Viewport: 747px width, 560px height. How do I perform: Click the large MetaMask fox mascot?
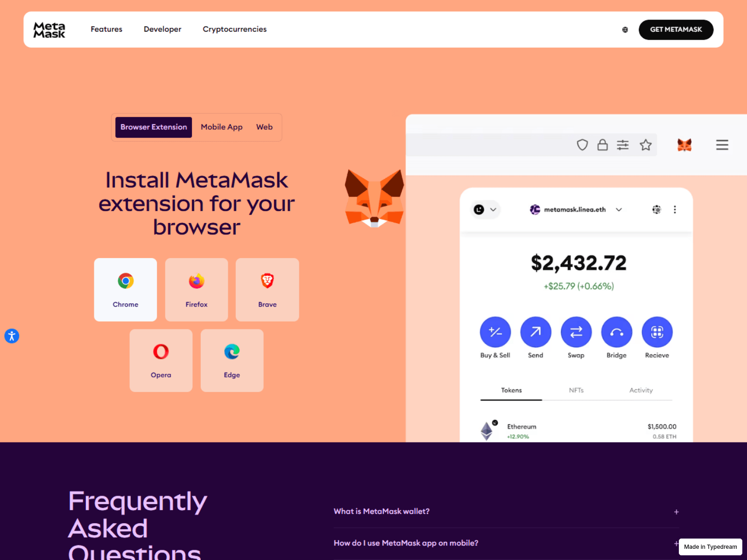point(374,198)
